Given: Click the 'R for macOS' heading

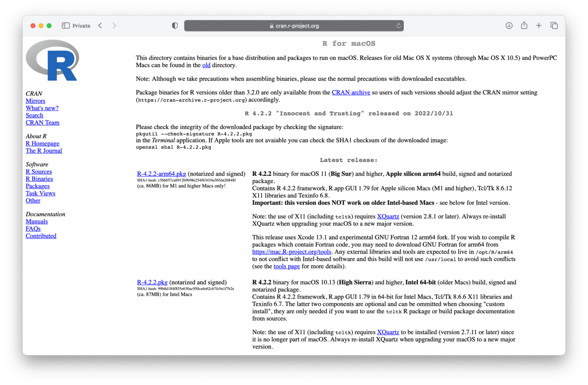Looking at the screenshot, I should click(x=349, y=43).
